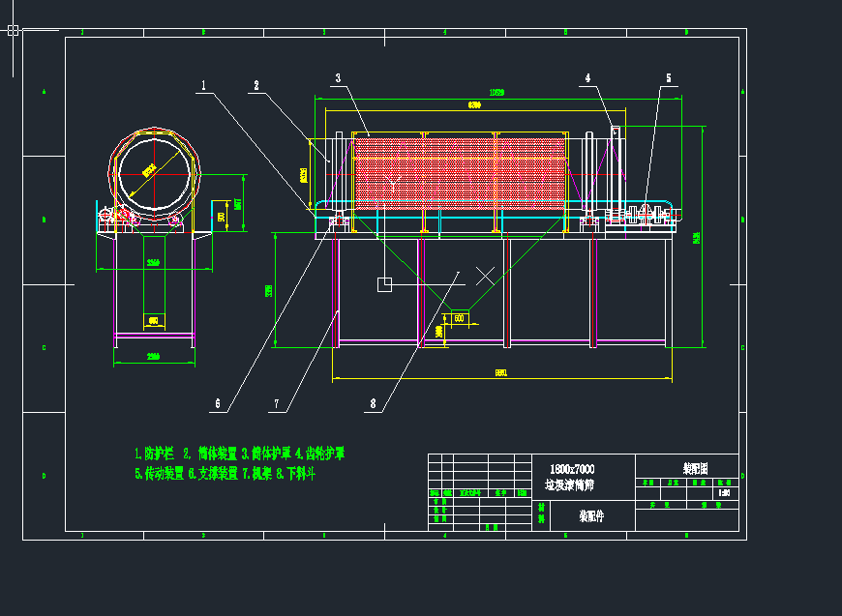Select the red mesh drum screen hatch

point(460,172)
